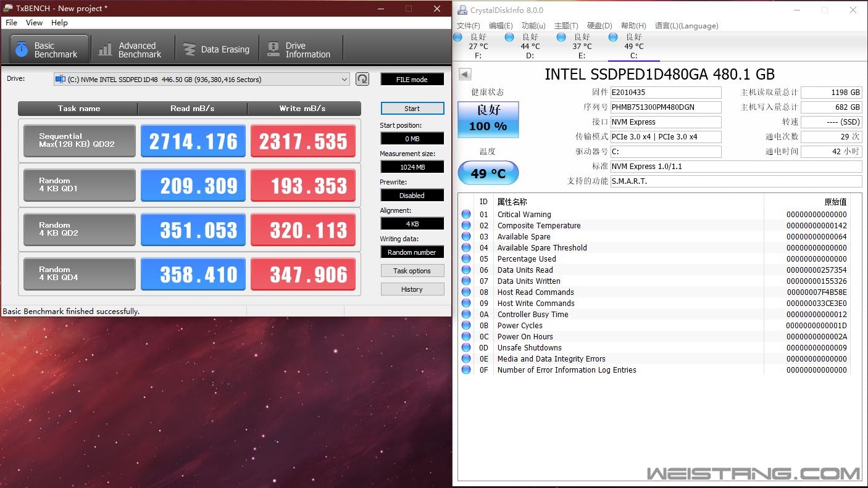
Task: Switch to the Advanced Benchmark tab
Action: tap(132, 49)
